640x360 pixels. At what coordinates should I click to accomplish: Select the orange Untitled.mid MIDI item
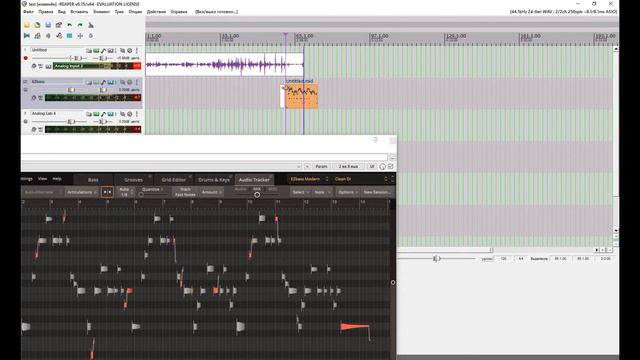[301, 96]
